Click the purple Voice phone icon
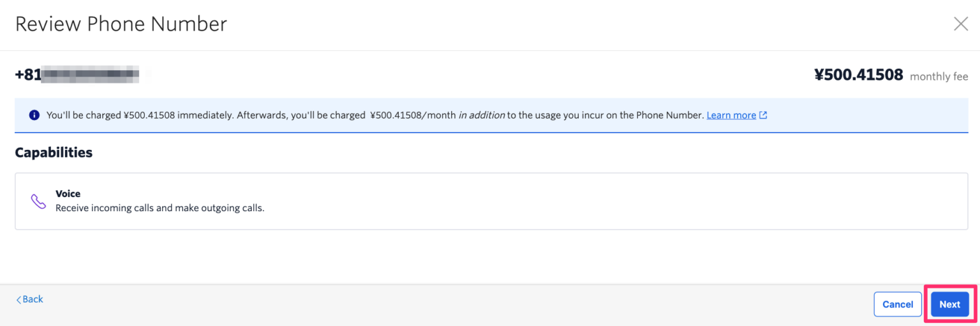 coord(38,202)
